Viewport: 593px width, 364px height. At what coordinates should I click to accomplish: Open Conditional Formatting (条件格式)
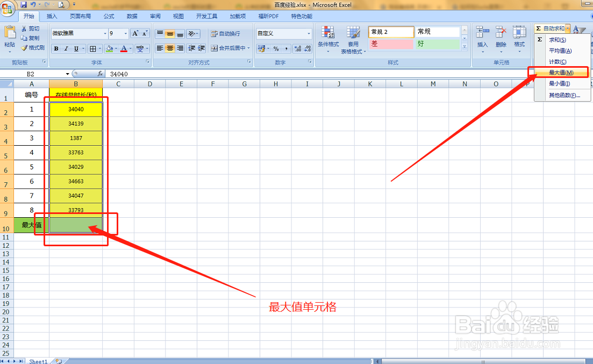[328, 39]
